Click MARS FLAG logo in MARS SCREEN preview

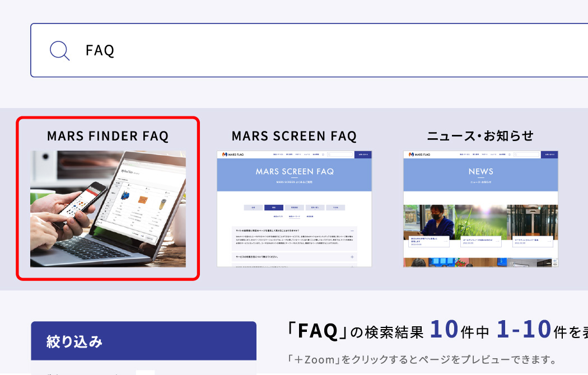click(x=233, y=154)
